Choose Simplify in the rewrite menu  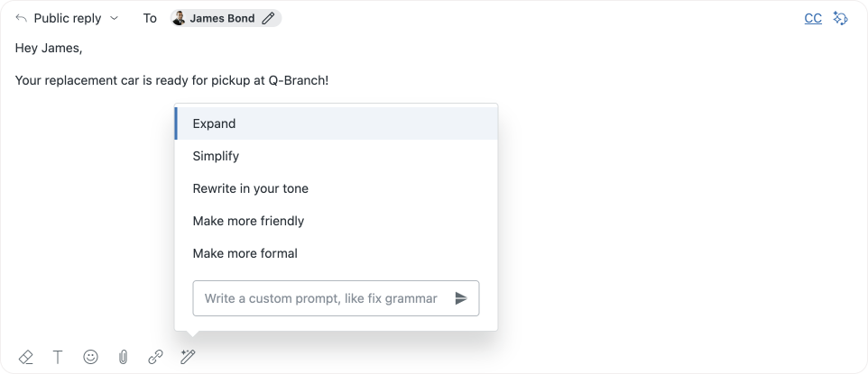coord(216,156)
